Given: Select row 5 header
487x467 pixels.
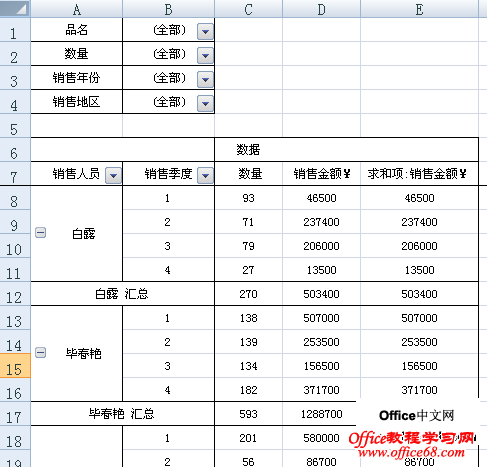Looking at the screenshot, I should click(x=15, y=126).
